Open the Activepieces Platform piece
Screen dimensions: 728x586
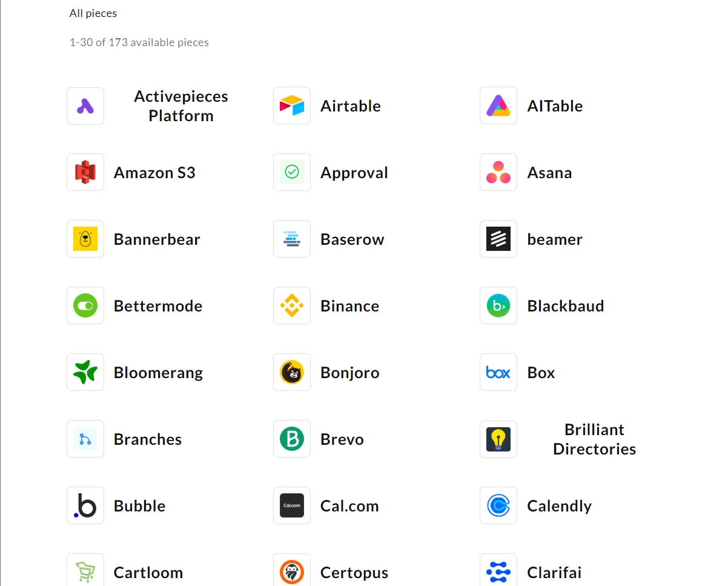click(x=181, y=106)
